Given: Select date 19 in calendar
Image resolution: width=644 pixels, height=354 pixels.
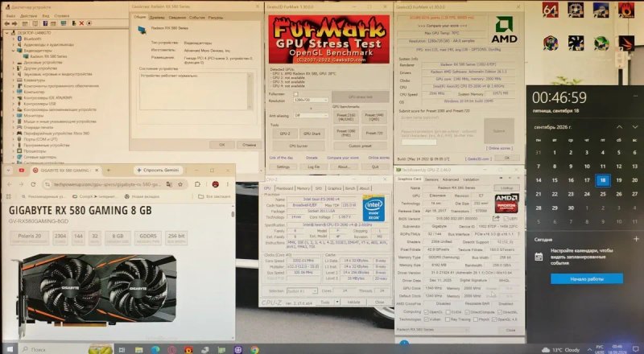Looking at the screenshot, I should [x=618, y=180].
